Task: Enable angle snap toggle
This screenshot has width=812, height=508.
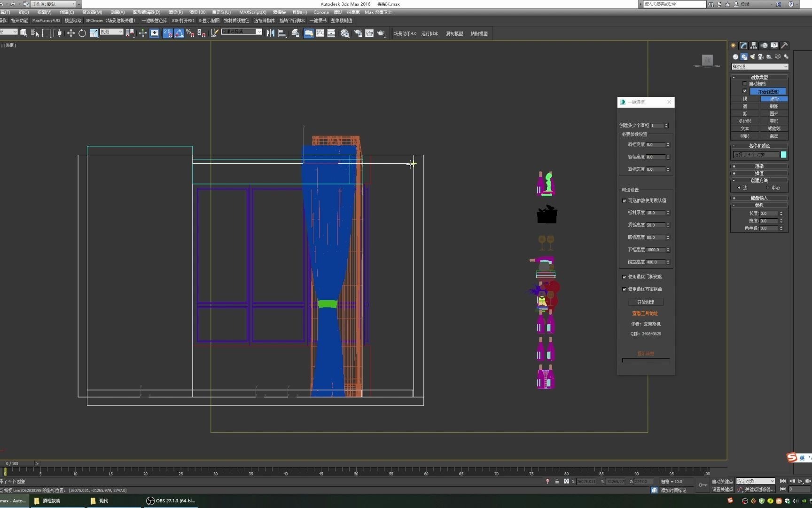Action: click(180, 33)
